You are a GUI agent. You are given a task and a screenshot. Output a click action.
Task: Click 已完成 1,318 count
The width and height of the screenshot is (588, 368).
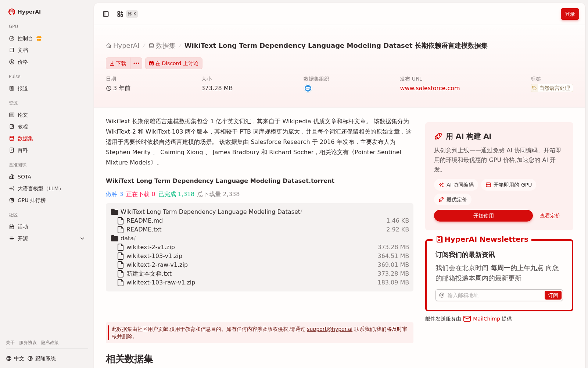tap(176, 194)
